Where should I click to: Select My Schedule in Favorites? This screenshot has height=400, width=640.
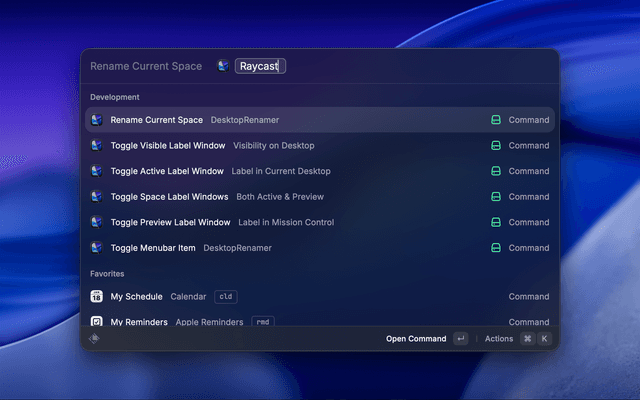click(136, 297)
